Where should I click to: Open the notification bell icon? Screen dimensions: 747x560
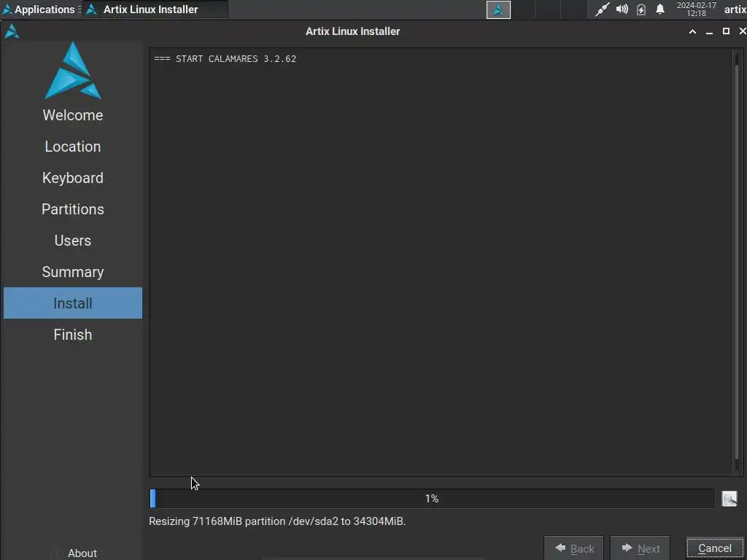(659, 9)
